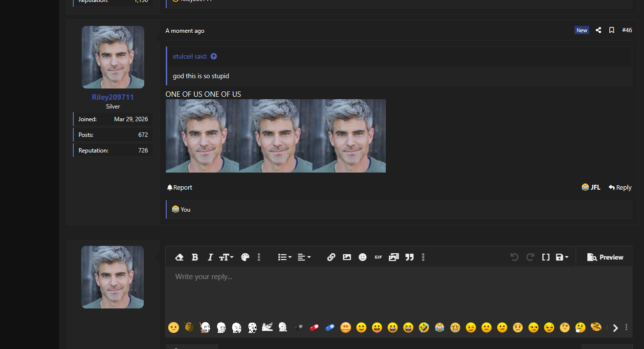The width and height of the screenshot is (644, 349).
Task: Toggle bold formatting in editor
Action: 195,257
